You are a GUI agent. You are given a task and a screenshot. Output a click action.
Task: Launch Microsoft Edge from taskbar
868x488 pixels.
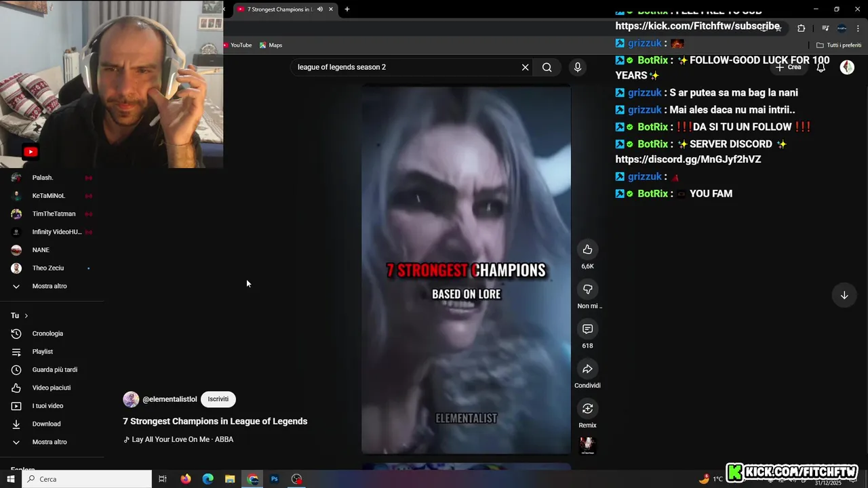pyautogui.click(x=208, y=479)
